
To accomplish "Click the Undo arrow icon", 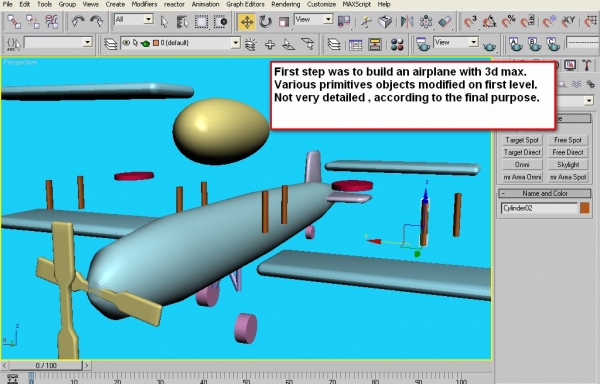I will pos(78,22).
